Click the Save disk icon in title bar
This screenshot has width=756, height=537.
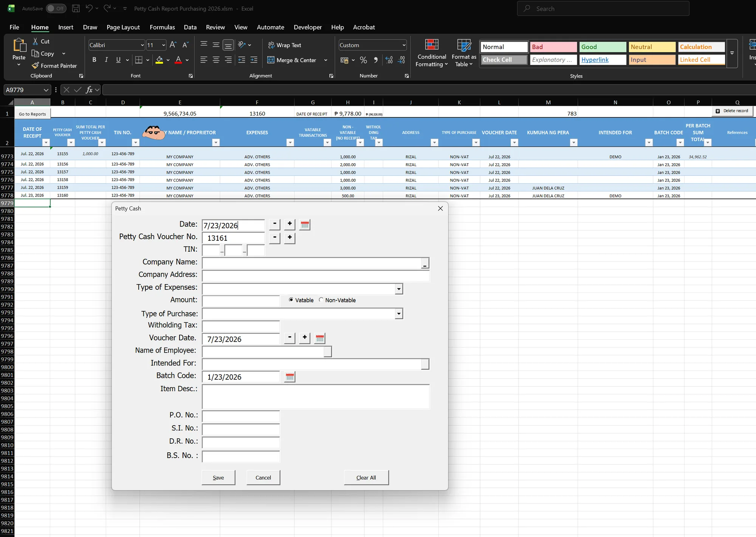pos(76,8)
